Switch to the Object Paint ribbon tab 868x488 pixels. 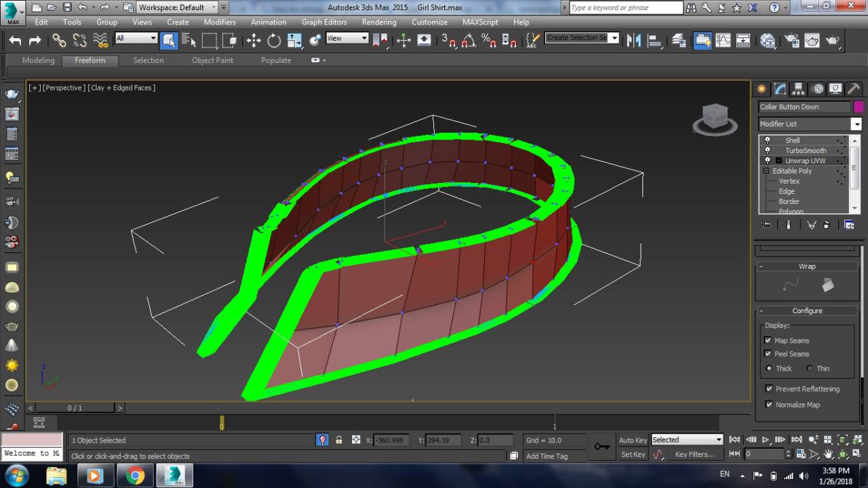click(212, 60)
